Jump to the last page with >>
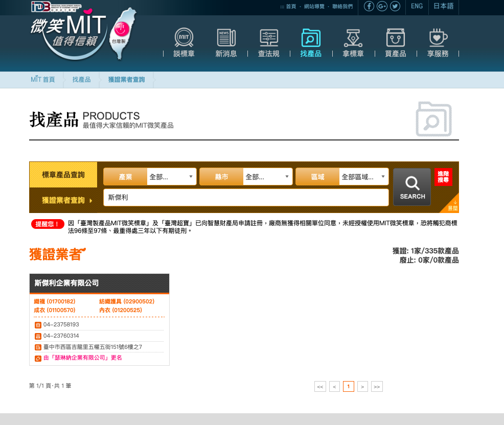The width and height of the screenshot is (504, 425). point(377,387)
